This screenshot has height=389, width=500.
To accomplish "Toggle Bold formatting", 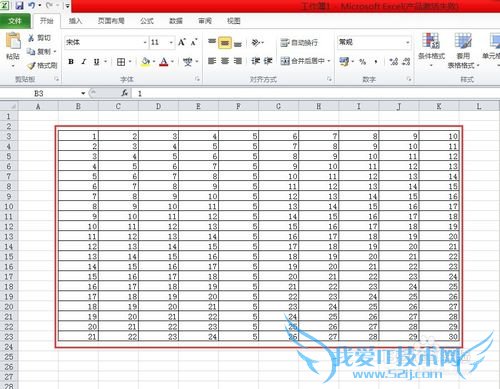I will click(x=71, y=62).
